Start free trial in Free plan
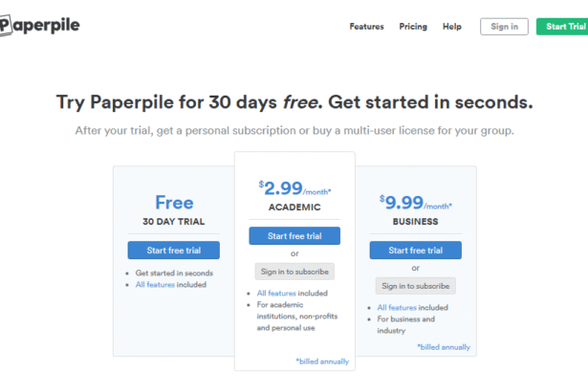Image resolution: width=588 pixels, height=392 pixels. point(174,250)
